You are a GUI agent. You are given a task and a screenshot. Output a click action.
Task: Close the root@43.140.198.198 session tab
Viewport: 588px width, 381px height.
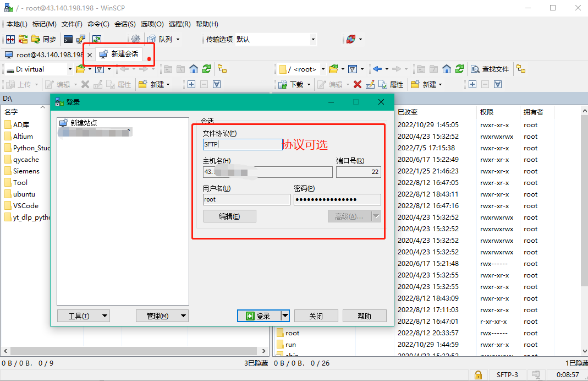(90, 55)
